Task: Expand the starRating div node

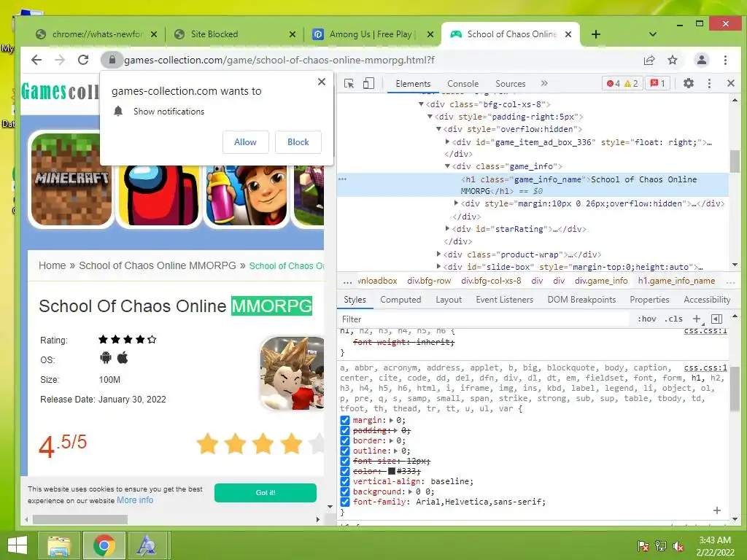Action: 447,228
